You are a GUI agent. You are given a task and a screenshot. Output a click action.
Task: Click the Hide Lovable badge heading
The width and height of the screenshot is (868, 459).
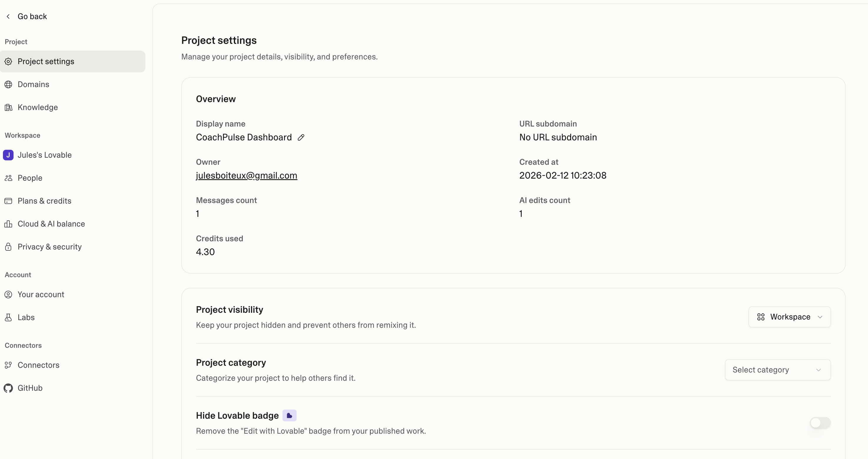coord(237,415)
